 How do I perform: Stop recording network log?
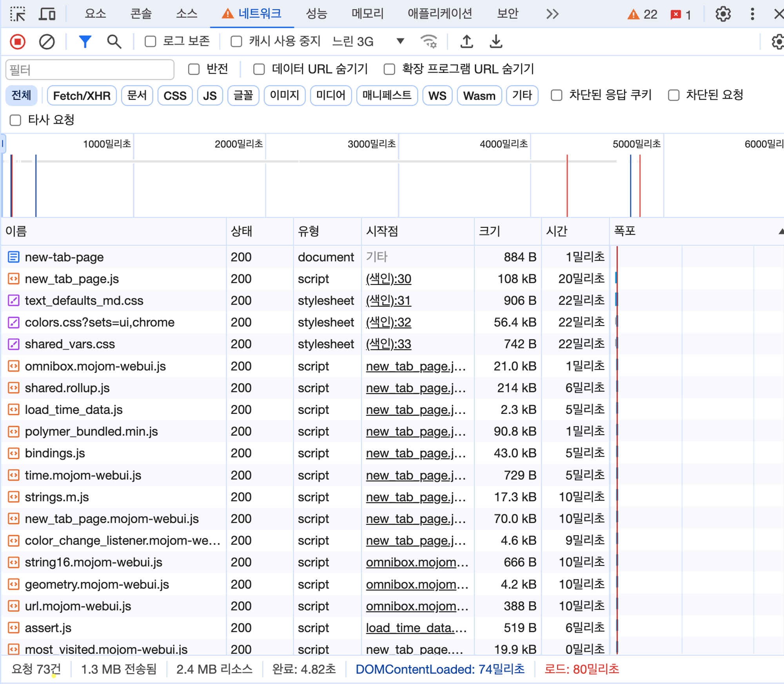pos(18,42)
